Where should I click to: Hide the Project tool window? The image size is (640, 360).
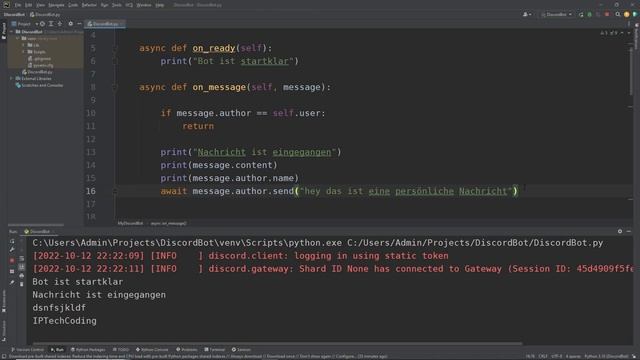79,24
